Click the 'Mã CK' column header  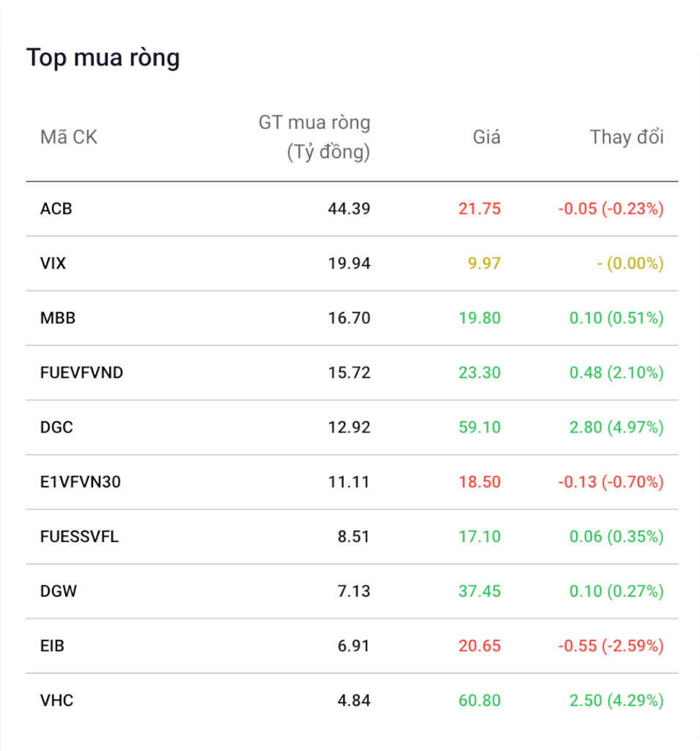point(68,137)
